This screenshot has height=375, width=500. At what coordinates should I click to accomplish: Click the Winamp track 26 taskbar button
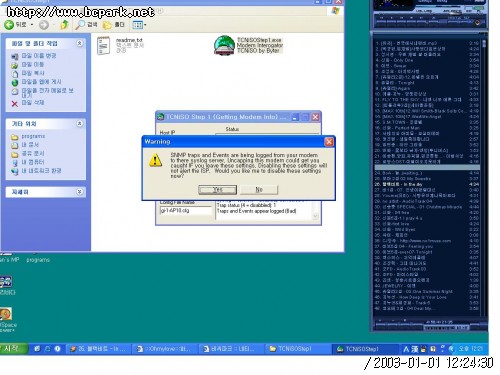point(98,349)
